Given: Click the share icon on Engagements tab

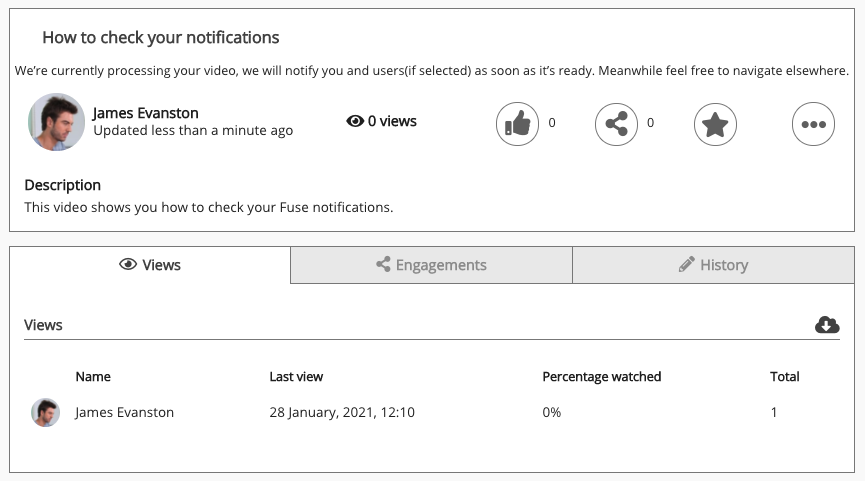Looking at the screenshot, I should coord(383,265).
